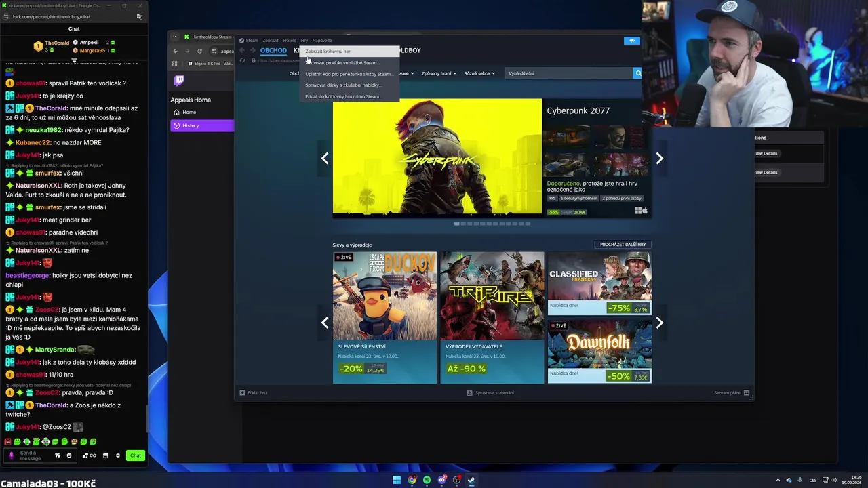Open the Steam menu in the menu bar
The image size is (868, 488).
[x=252, y=41]
